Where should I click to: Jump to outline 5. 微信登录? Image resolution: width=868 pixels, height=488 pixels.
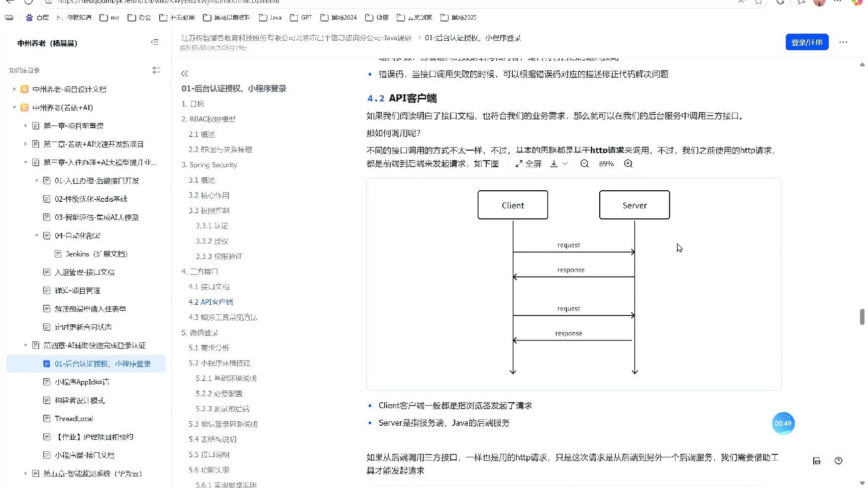point(199,332)
